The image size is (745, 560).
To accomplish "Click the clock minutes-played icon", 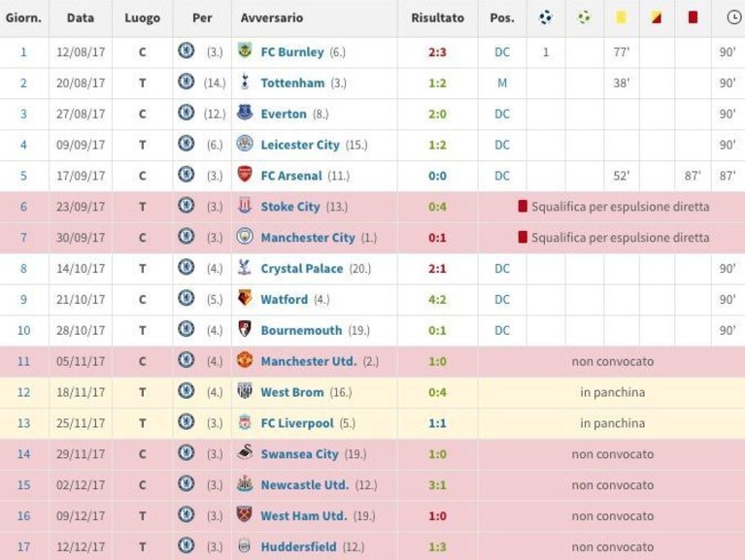I will 734,17.
